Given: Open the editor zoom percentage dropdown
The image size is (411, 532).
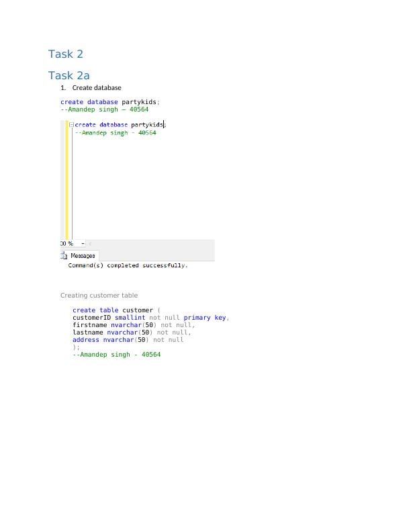Looking at the screenshot, I should [x=83, y=244].
